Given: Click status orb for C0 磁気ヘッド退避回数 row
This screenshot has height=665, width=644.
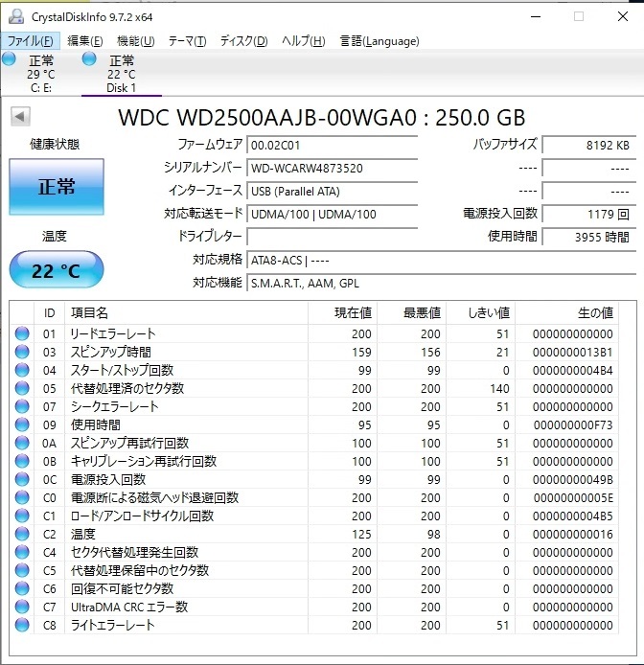Looking at the screenshot, I should (x=22, y=498).
